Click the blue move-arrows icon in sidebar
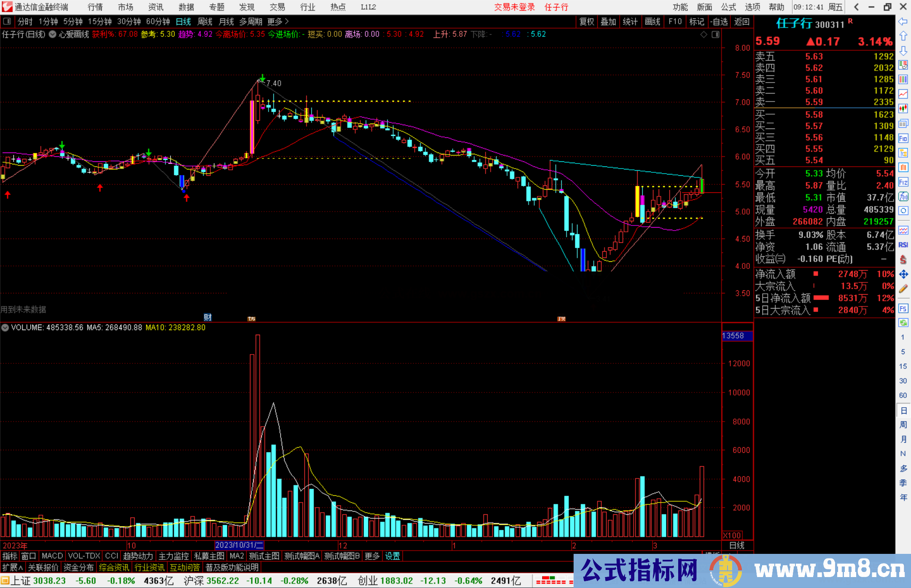911x588 pixels. [x=903, y=274]
